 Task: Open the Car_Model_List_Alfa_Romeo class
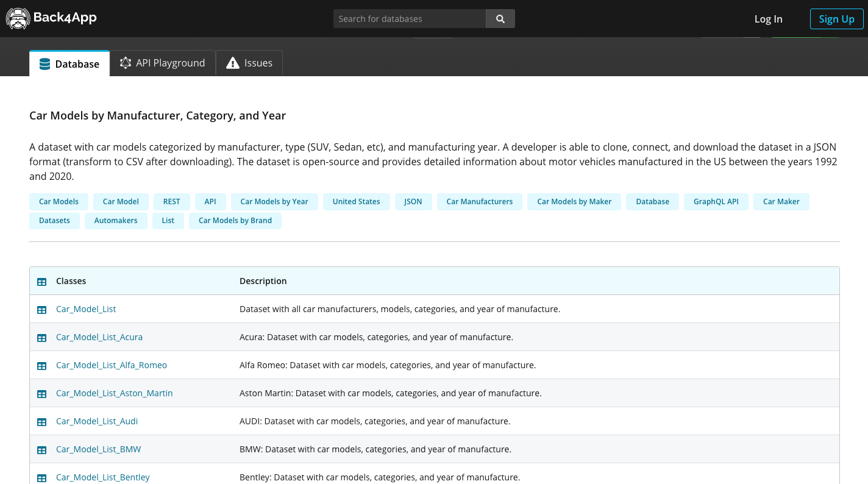click(112, 365)
